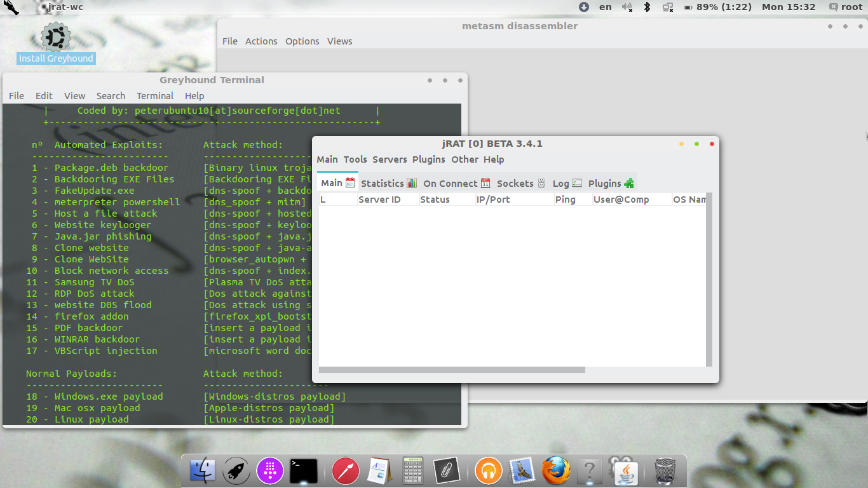
Task: Open the Bluetooth tray indicator
Action: tap(648, 7)
